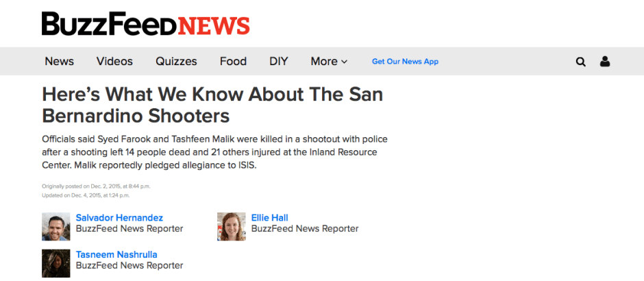Open Ellie Hall author profile link
This screenshot has width=644, height=281.
[x=270, y=218]
